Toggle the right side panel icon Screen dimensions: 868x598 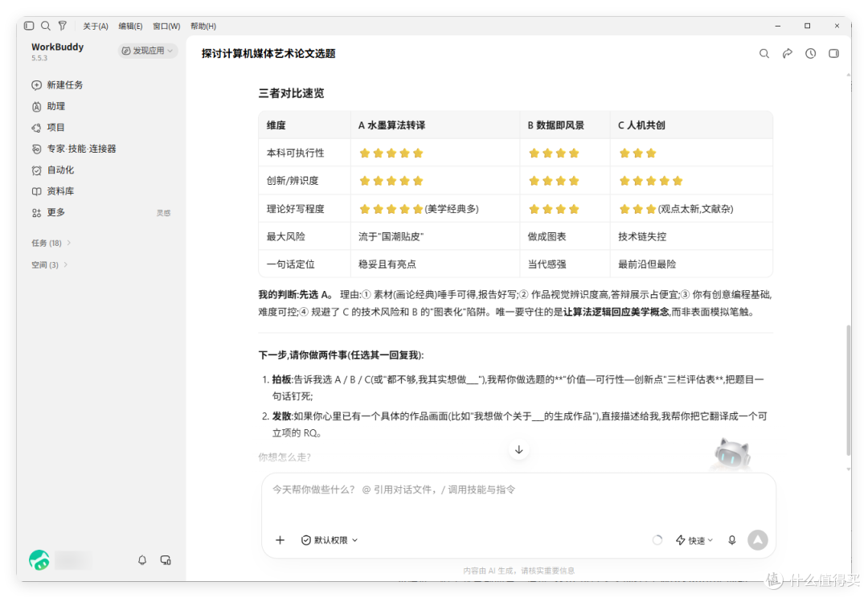833,54
